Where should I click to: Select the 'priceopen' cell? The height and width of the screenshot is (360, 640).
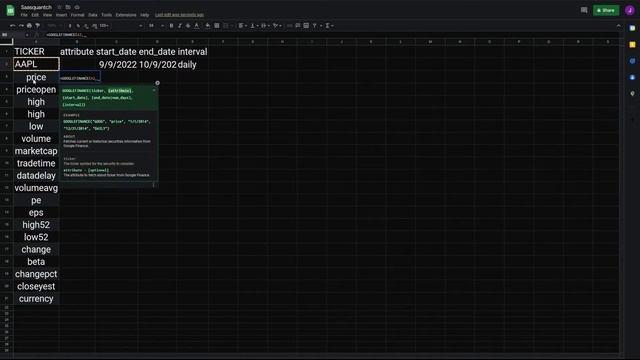click(36, 89)
